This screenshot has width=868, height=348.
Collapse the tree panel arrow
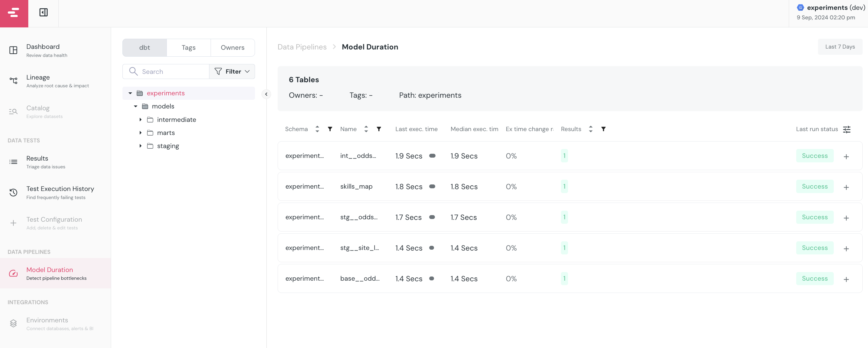click(x=266, y=94)
